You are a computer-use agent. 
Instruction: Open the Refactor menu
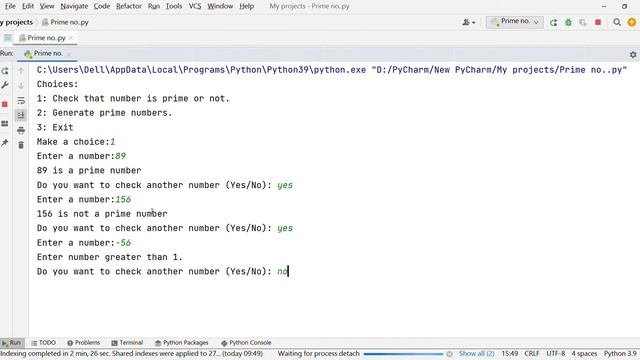pos(129,6)
